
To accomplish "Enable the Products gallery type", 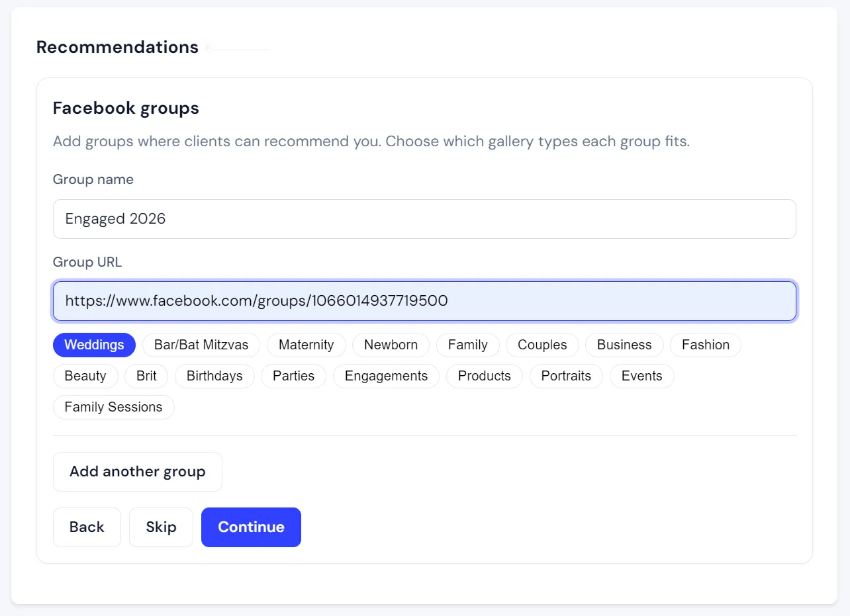I will [484, 376].
